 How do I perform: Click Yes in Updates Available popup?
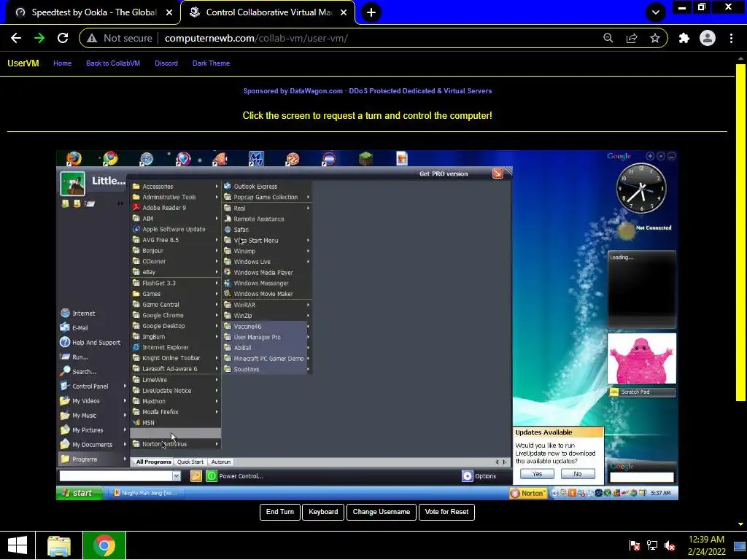[537, 474]
